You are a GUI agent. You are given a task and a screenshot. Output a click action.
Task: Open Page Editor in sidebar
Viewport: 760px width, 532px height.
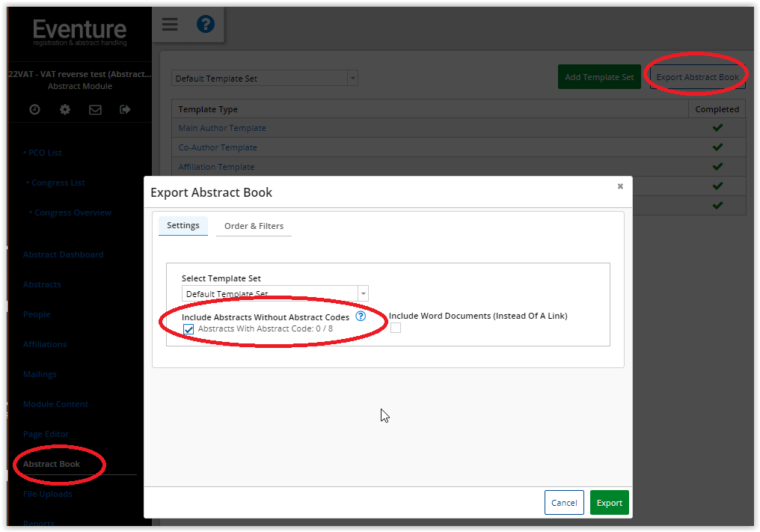point(46,435)
